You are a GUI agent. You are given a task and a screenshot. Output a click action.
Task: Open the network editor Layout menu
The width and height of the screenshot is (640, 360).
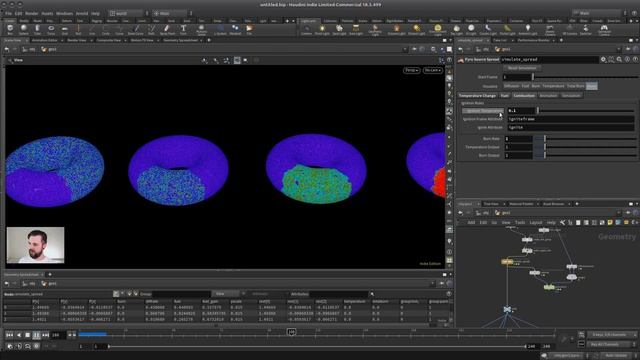coord(536,222)
